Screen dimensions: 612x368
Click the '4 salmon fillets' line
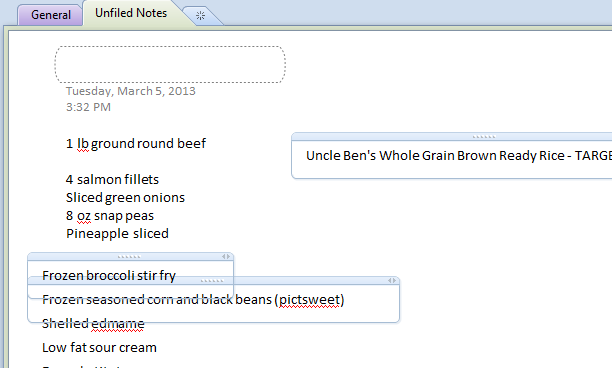[112, 180]
